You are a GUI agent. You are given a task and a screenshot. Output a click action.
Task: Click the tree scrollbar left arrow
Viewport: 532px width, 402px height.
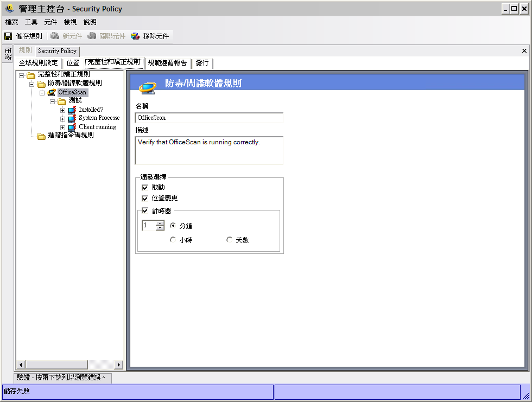21,365
